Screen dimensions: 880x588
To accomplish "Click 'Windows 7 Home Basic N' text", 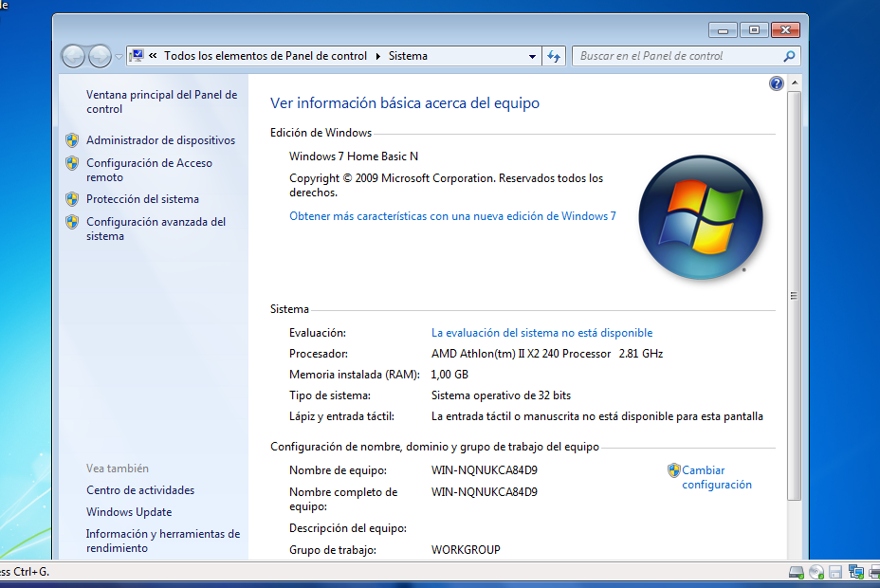I will pyautogui.click(x=354, y=156).
